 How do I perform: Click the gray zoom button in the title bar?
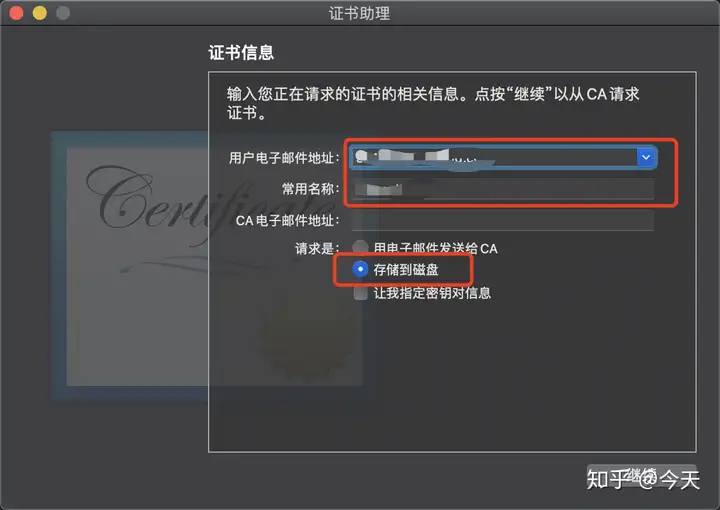point(63,13)
